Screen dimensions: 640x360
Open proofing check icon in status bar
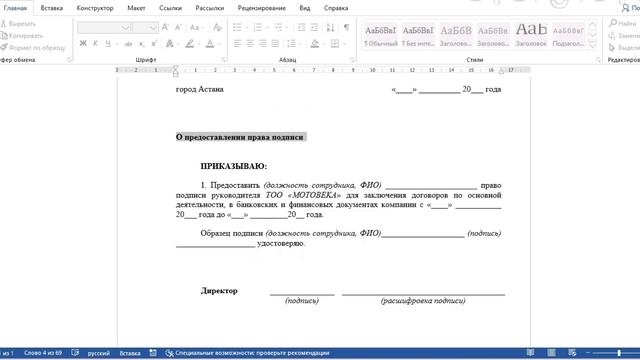tap(75, 353)
